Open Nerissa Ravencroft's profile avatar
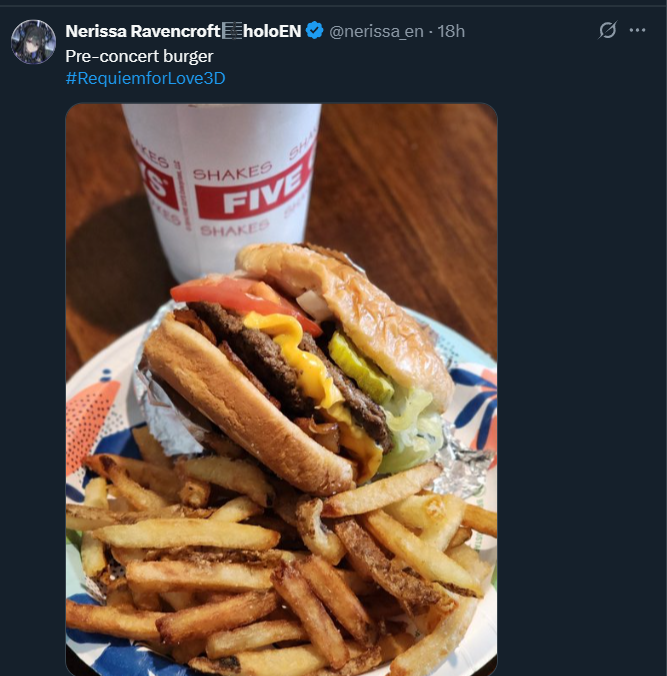Screen dimensions: 667x676 33,42
